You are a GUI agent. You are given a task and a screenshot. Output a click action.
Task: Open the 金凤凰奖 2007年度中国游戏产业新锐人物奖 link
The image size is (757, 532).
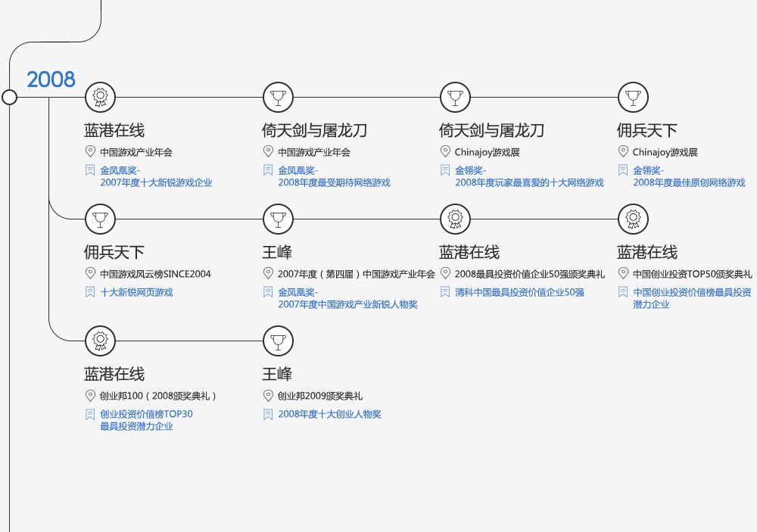[x=347, y=298]
